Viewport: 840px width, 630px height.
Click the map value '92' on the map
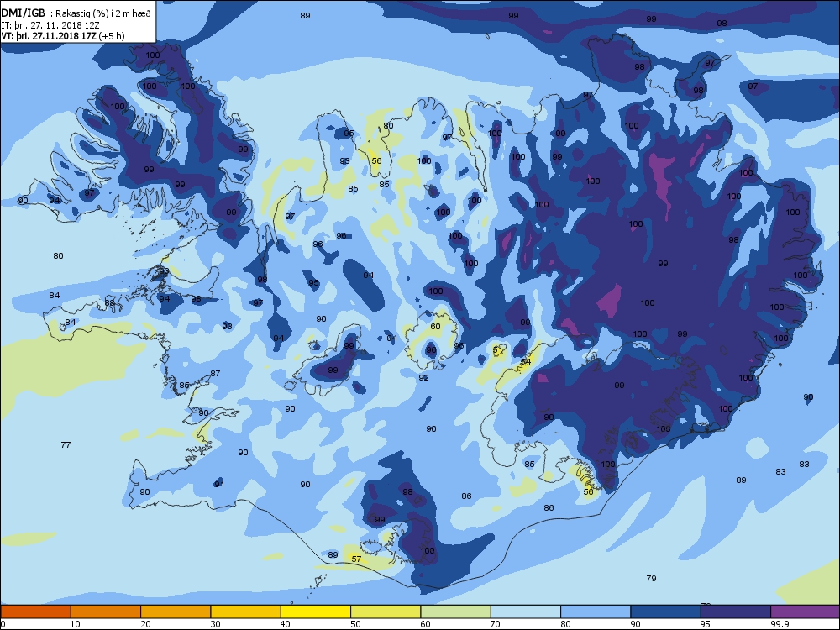click(423, 378)
